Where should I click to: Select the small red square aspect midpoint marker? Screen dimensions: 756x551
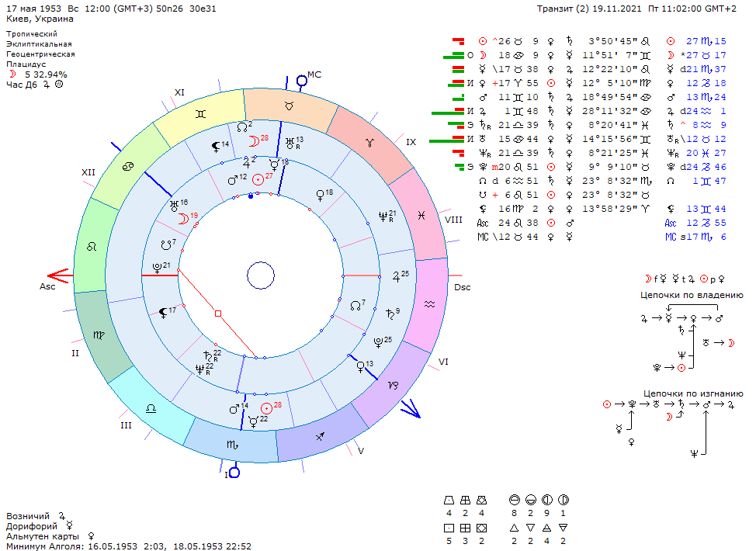click(218, 314)
